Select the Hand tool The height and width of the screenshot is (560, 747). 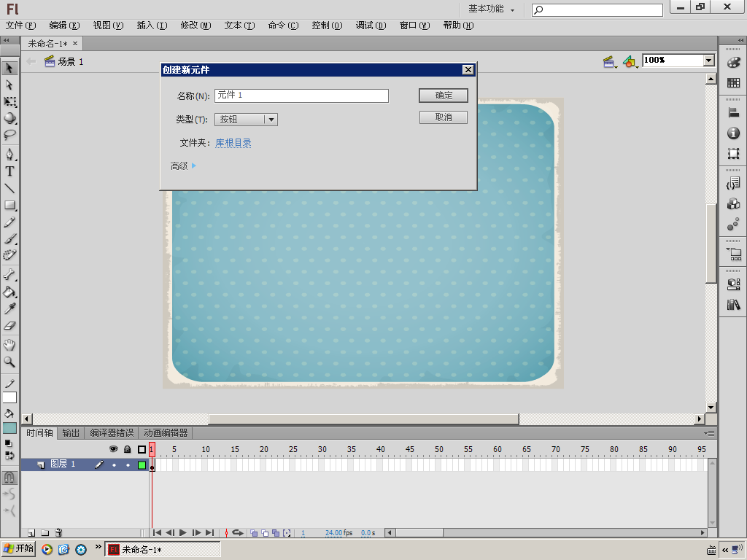point(9,345)
